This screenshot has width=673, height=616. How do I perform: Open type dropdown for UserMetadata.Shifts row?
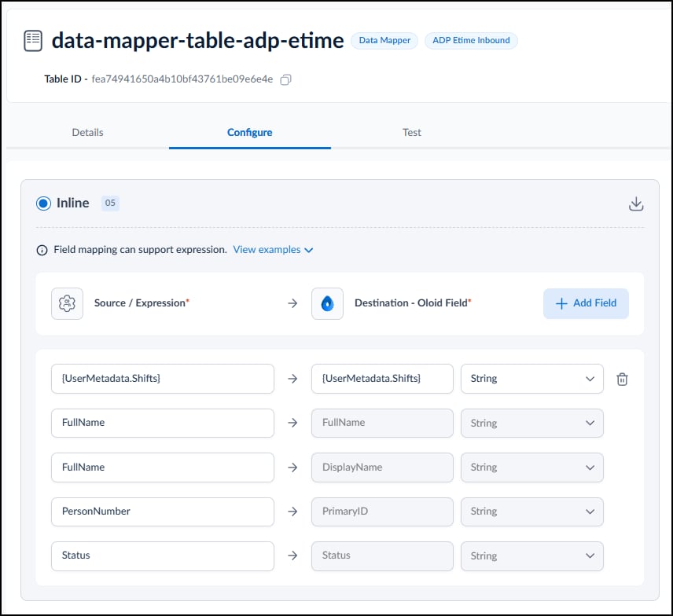pos(531,379)
